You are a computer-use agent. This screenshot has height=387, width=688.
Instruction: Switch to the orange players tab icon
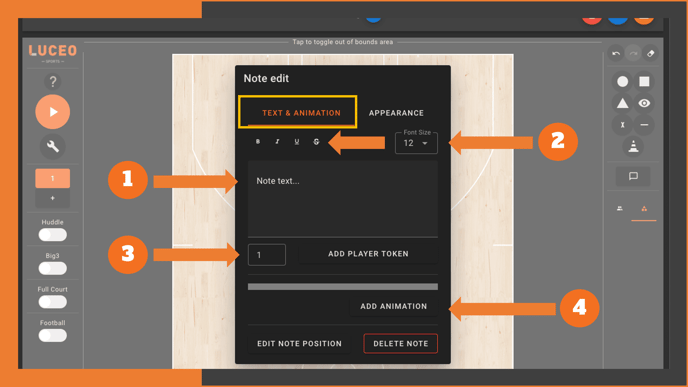tap(644, 209)
